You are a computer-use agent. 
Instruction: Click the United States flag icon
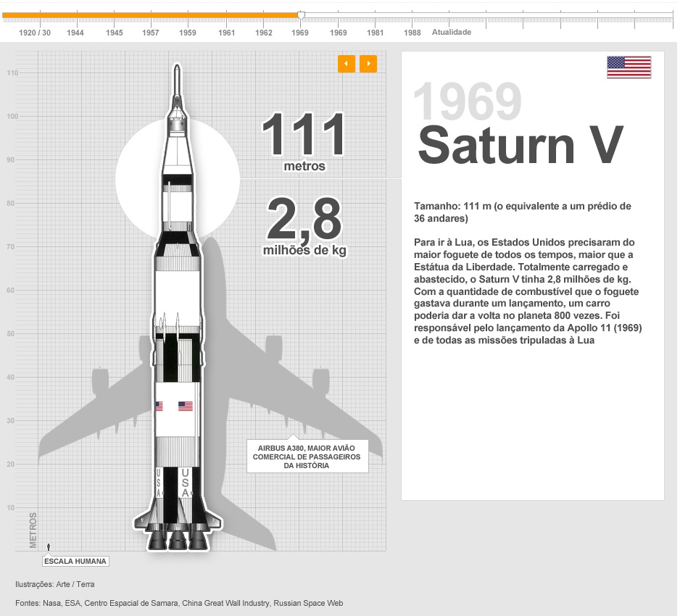point(629,67)
